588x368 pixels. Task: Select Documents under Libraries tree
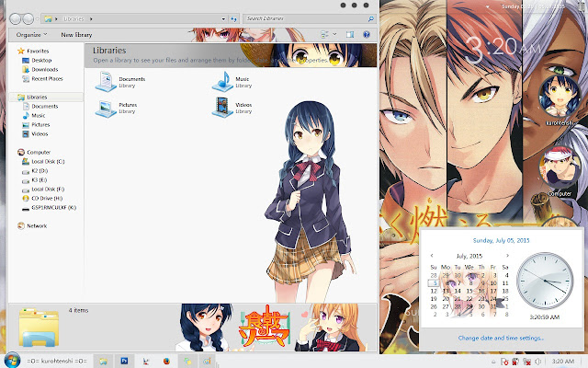click(40, 107)
